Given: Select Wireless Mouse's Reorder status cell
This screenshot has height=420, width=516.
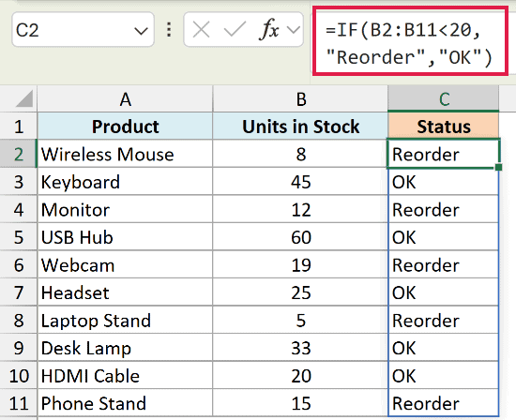Looking at the screenshot, I should (x=444, y=155).
